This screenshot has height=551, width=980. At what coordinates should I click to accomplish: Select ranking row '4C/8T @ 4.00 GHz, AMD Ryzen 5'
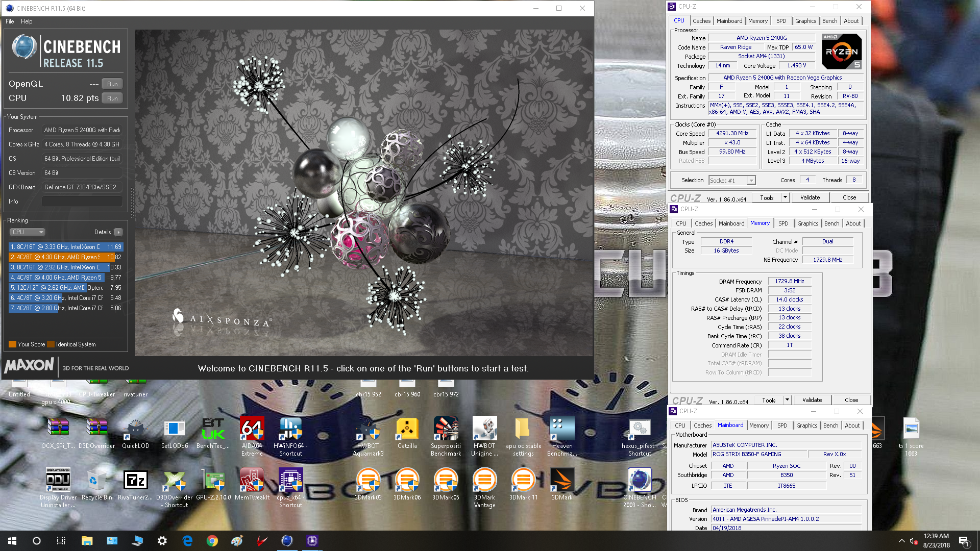click(x=66, y=278)
